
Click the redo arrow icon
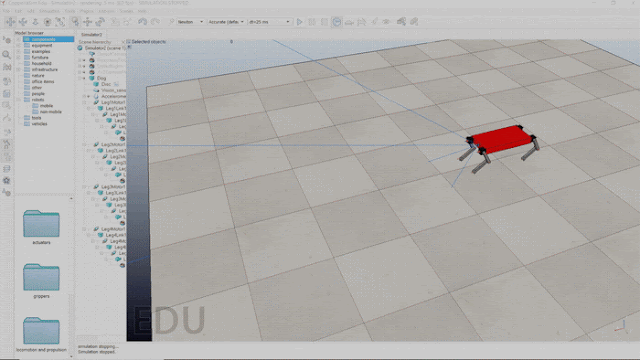pos(155,22)
